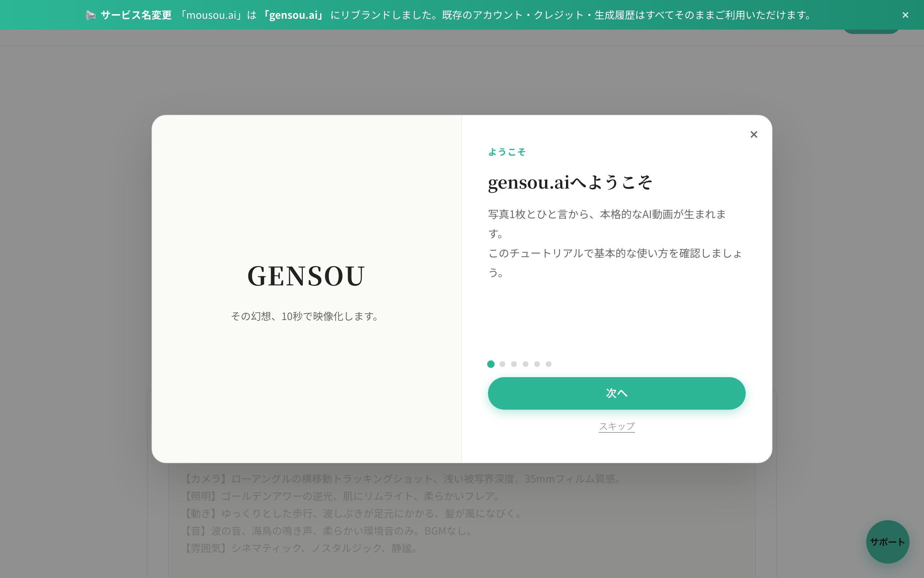Screen dimensions: 924x578
Task: Jump to the second tutorial step dot
Action: [x=502, y=364]
